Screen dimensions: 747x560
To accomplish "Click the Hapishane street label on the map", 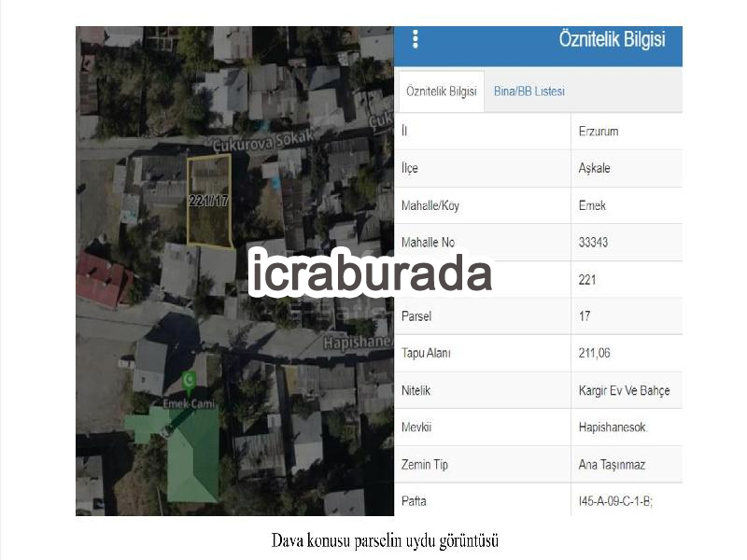I will tap(359, 343).
